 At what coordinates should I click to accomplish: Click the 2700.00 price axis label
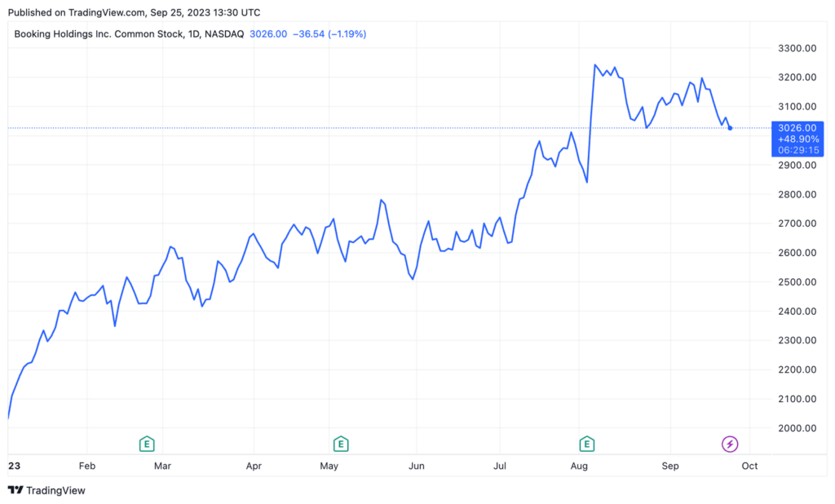[797, 223]
